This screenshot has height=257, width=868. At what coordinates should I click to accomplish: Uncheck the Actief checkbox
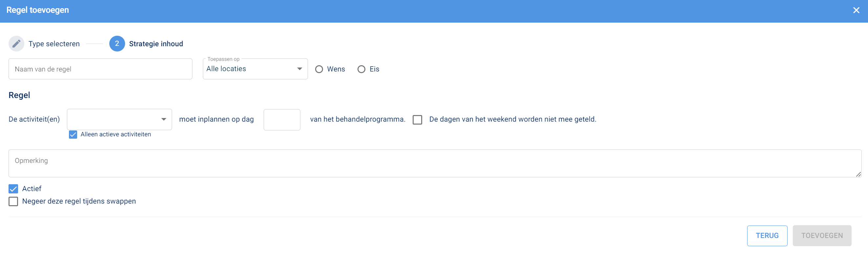[x=13, y=189]
